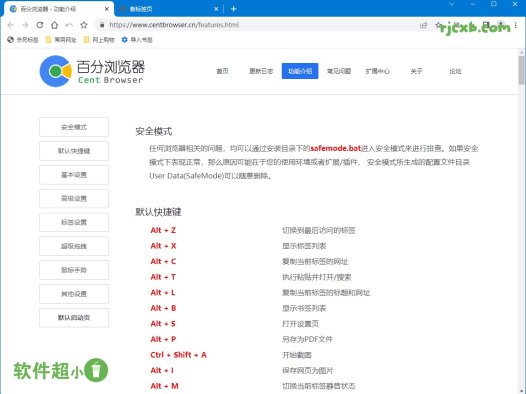The height and width of the screenshot is (394, 526).
Task: Click the 其他设置 sidebar button
Action: tap(74, 294)
